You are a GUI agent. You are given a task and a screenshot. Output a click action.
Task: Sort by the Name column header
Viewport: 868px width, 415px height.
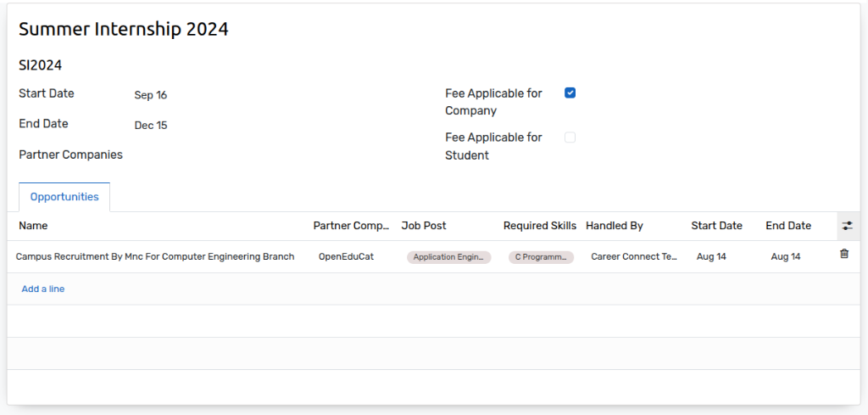(33, 226)
